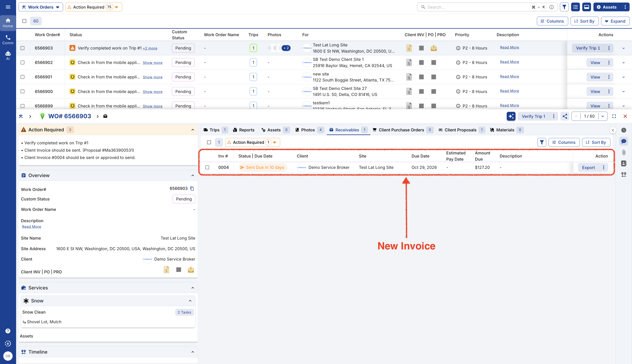The image size is (632, 364).
Task: Collapse the Action Required section
Action: pyautogui.click(x=193, y=130)
